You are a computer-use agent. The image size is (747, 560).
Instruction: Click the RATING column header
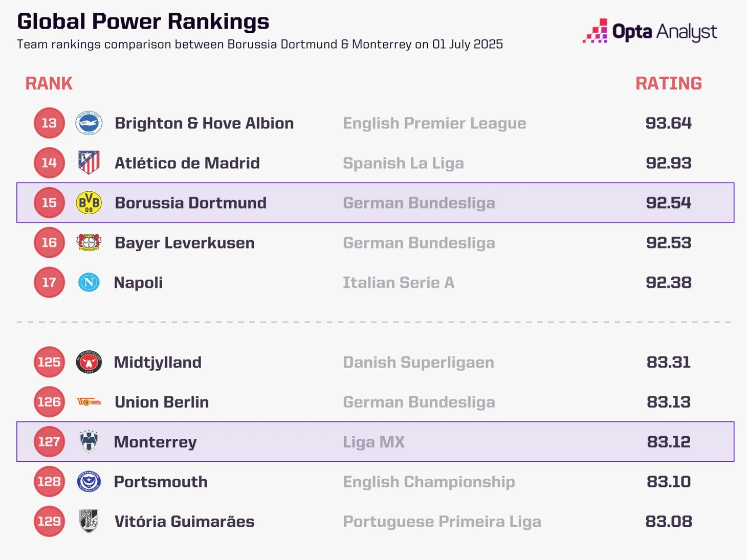[x=668, y=83]
